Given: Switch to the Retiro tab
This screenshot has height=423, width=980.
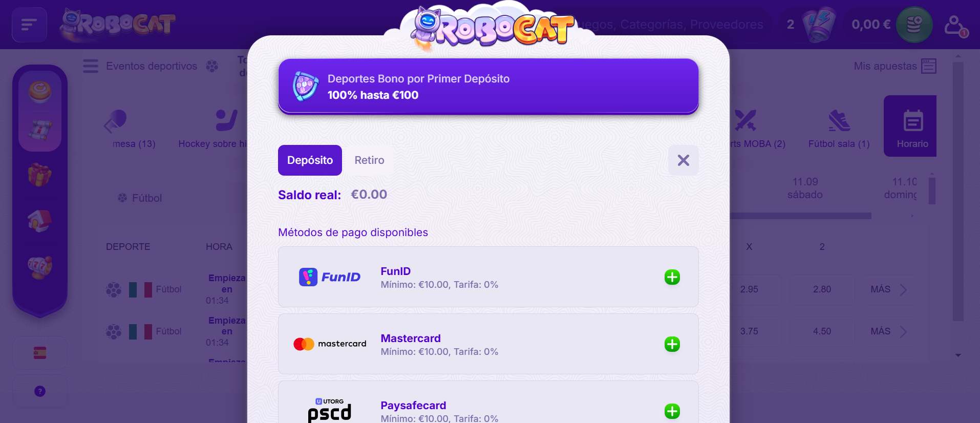Looking at the screenshot, I should click(369, 160).
